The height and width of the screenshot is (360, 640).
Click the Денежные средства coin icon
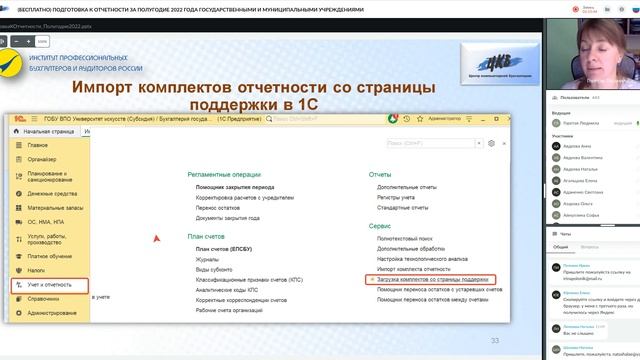(19, 193)
